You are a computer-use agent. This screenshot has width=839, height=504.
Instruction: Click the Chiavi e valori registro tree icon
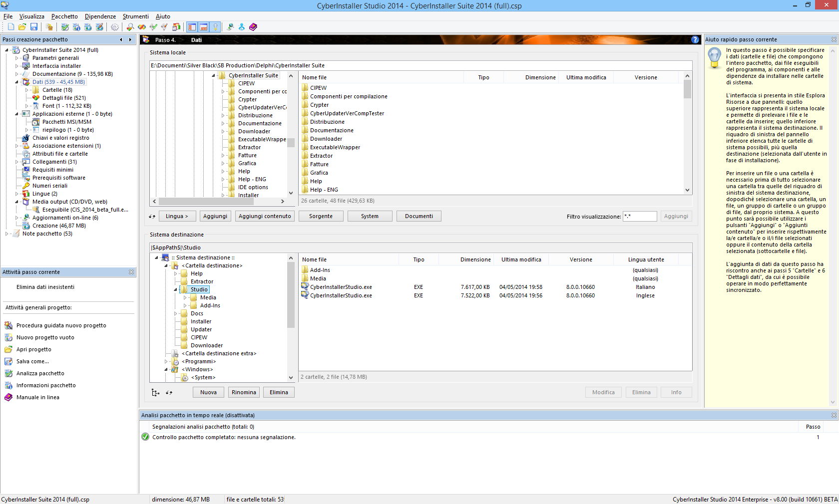tap(26, 138)
